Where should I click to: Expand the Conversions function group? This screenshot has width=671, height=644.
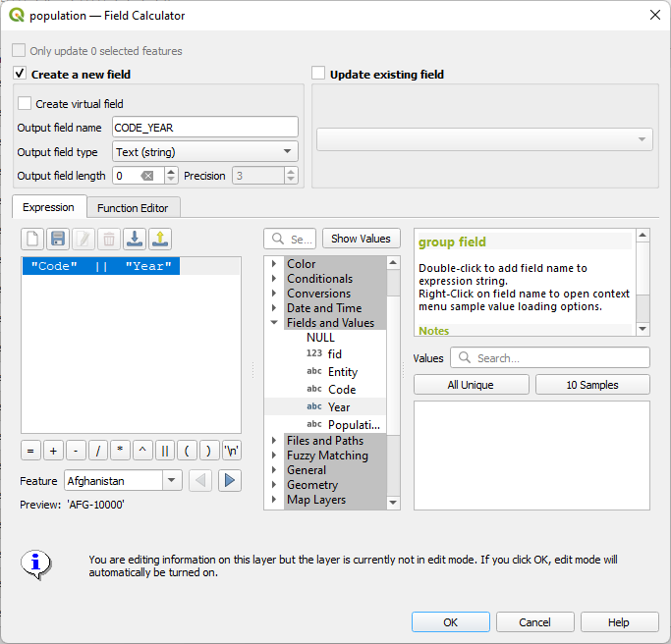pos(274,294)
